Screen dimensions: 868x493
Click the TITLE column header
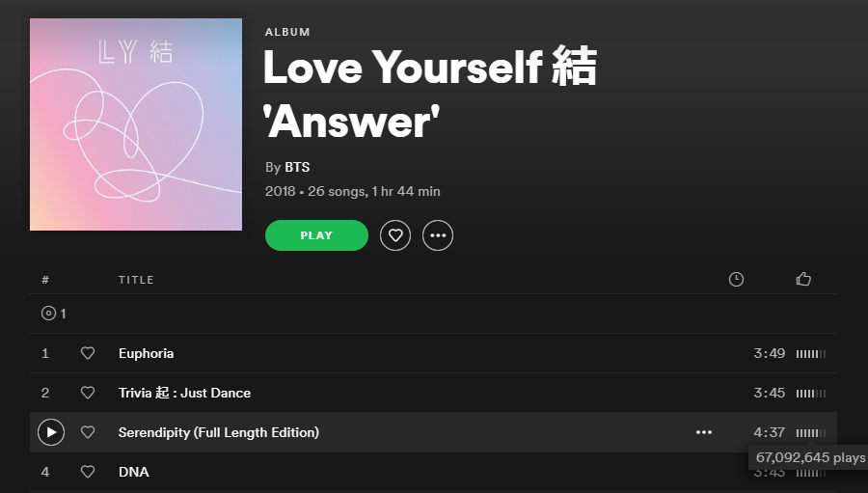136,280
